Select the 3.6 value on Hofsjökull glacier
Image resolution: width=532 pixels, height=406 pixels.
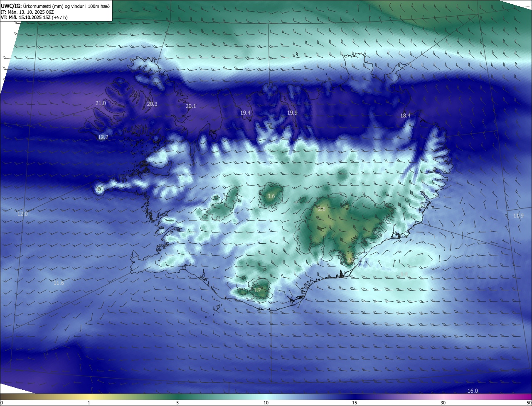tap(271, 196)
